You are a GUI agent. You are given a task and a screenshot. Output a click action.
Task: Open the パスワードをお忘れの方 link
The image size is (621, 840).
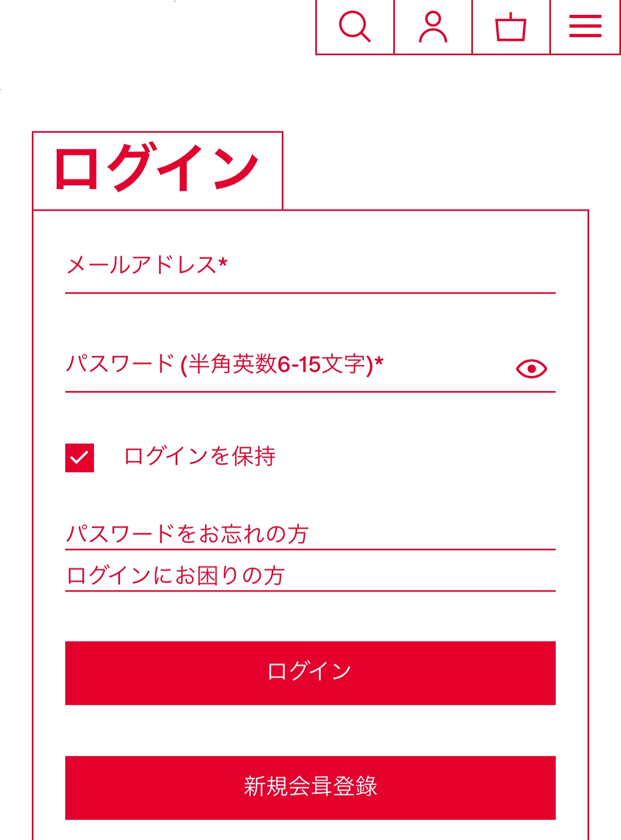click(x=187, y=533)
